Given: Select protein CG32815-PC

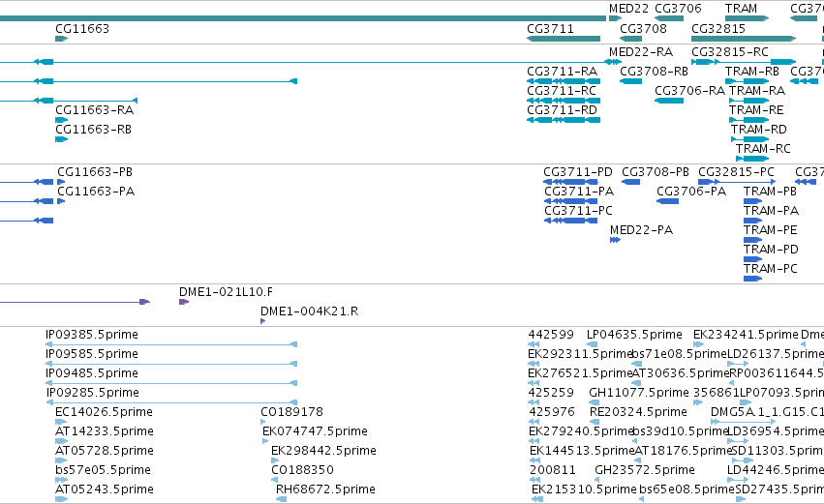Looking at the screenshot, I should [736, 172].
